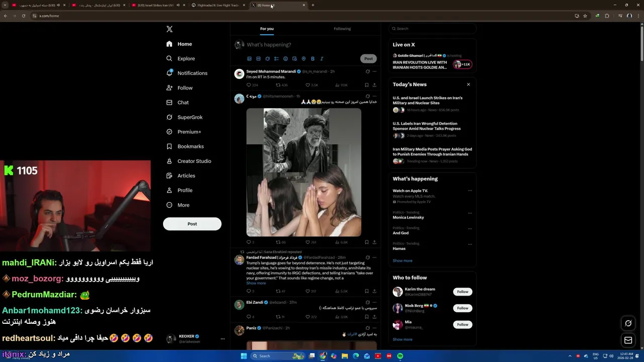This screenshot has width=644, height=362.
Task: Click the location tag icon in composer
Action: pyautogui.click(x=303, y=59)
